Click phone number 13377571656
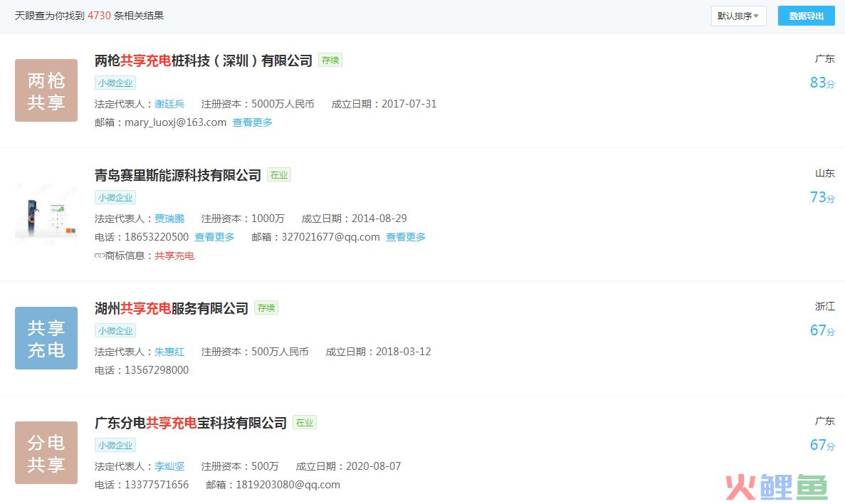This screenshot has height=504, width=845. pyautogui.click(x=157, y=485)
